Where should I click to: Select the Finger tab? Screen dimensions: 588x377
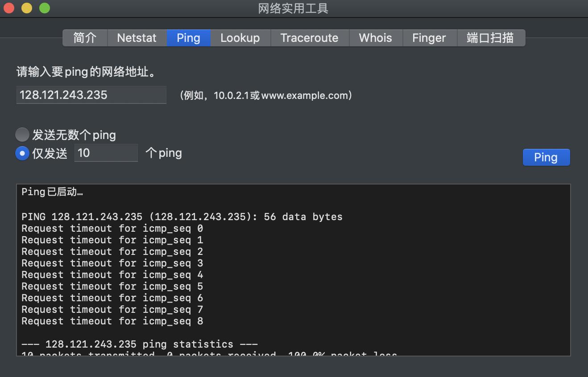click(429, 38)
